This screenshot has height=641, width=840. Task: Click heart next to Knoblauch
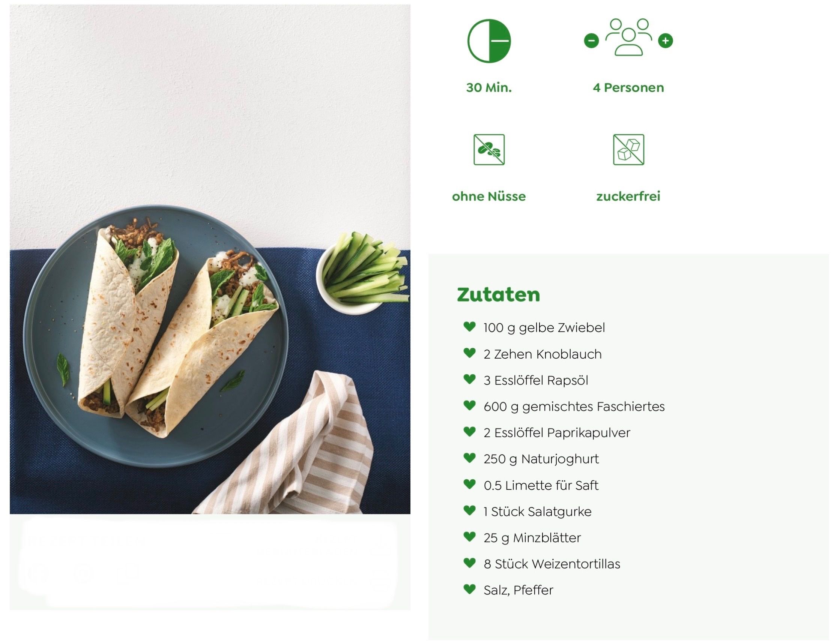pos(469,353)
